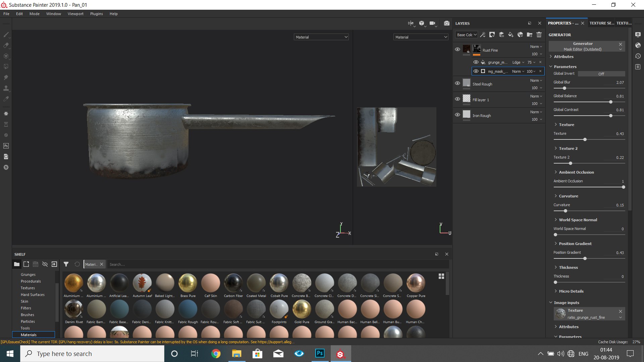Add a mask using layers toolbar icon
The width and height of the screenshot is (644, 362).
point(492,35)
